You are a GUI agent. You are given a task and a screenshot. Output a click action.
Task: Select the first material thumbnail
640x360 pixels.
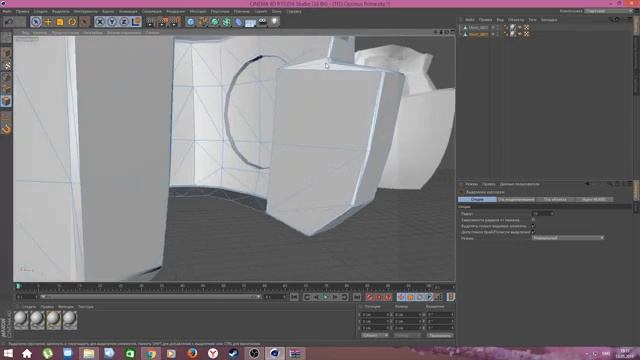tap(21, 320)
